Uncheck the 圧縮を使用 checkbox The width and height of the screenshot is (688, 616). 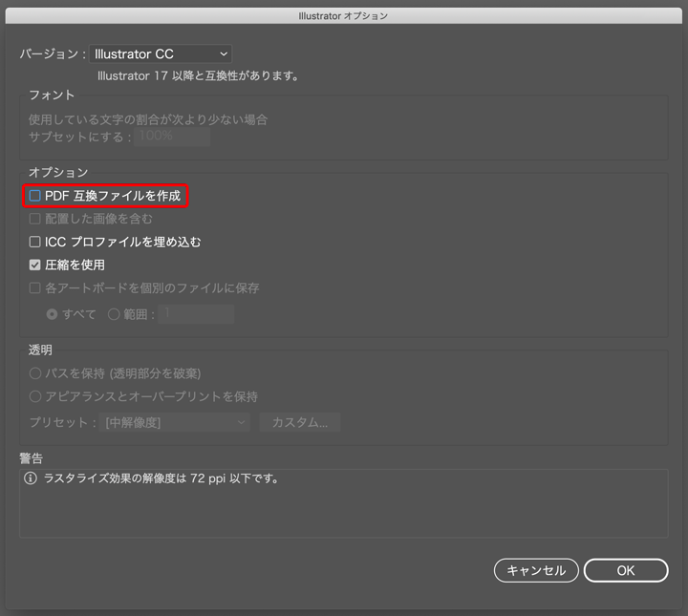(x=34, y=265)
